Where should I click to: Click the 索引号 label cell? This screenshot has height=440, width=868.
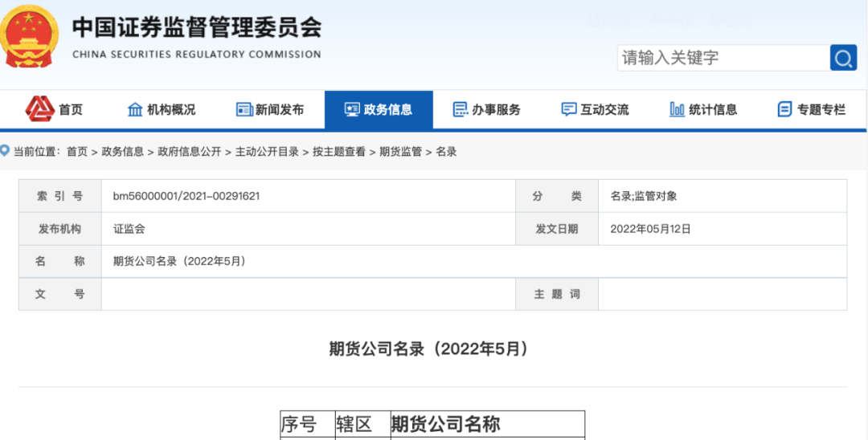point(59,196)
